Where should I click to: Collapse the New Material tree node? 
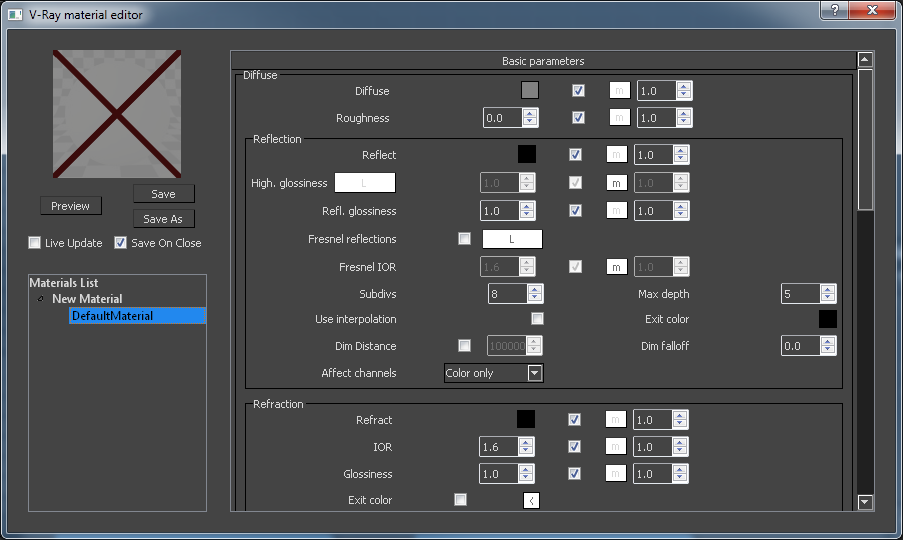pyautogui.click(x=40, y=298)
